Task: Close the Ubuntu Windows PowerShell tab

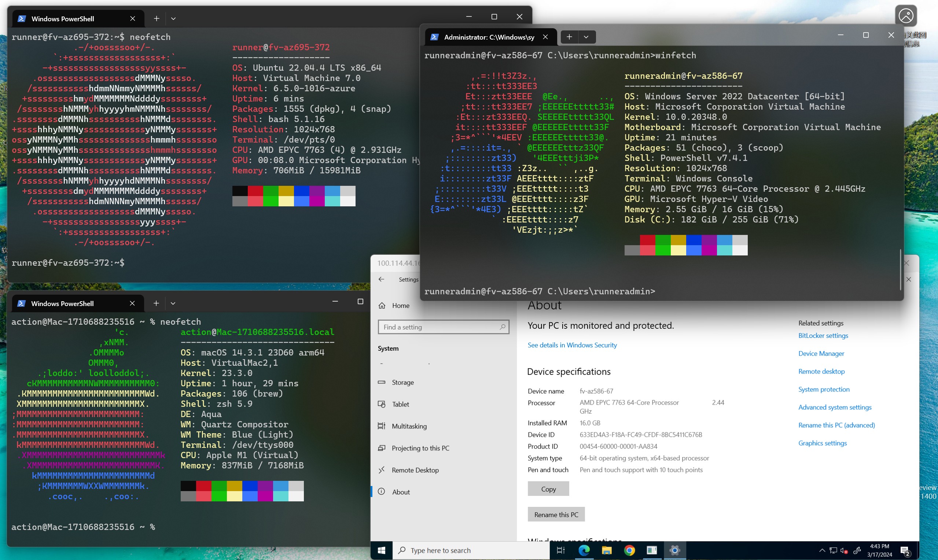Action: pos(132,18)
